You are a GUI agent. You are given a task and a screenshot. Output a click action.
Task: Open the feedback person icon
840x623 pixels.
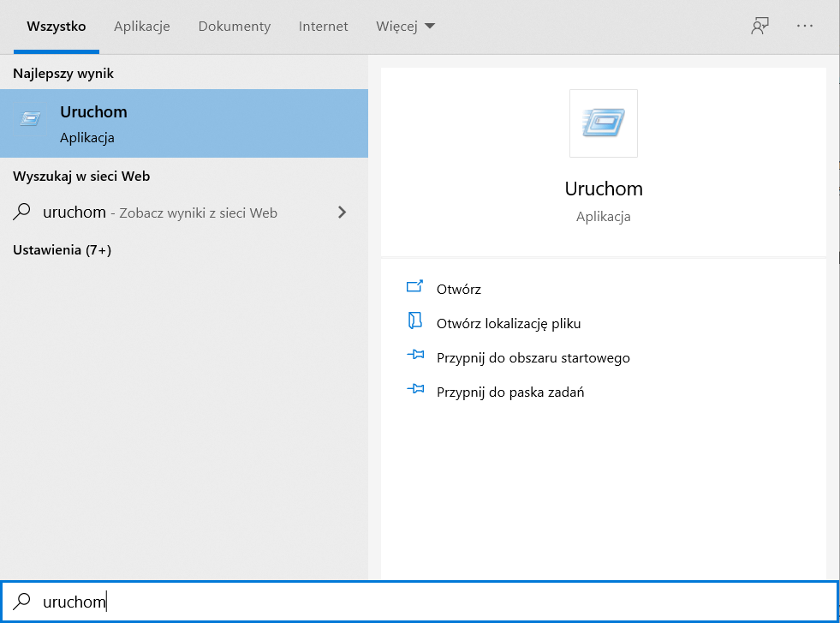(x=760, y=26)
